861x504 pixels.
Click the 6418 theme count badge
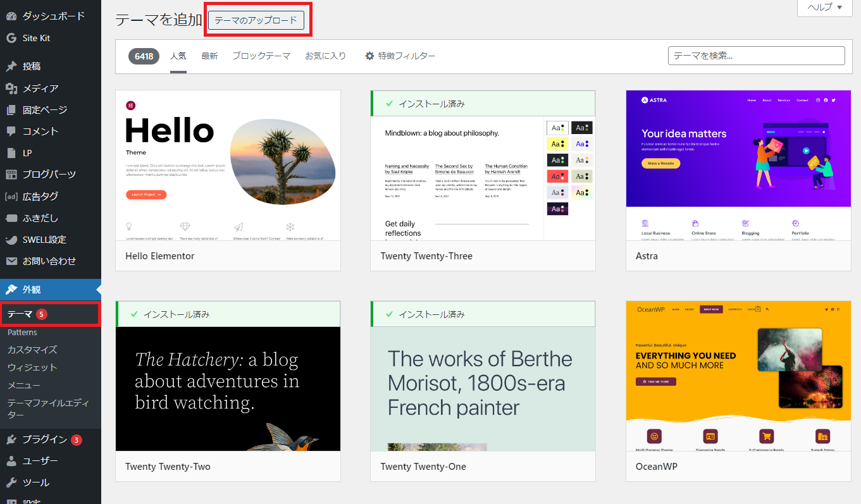(x=144, y=56)
